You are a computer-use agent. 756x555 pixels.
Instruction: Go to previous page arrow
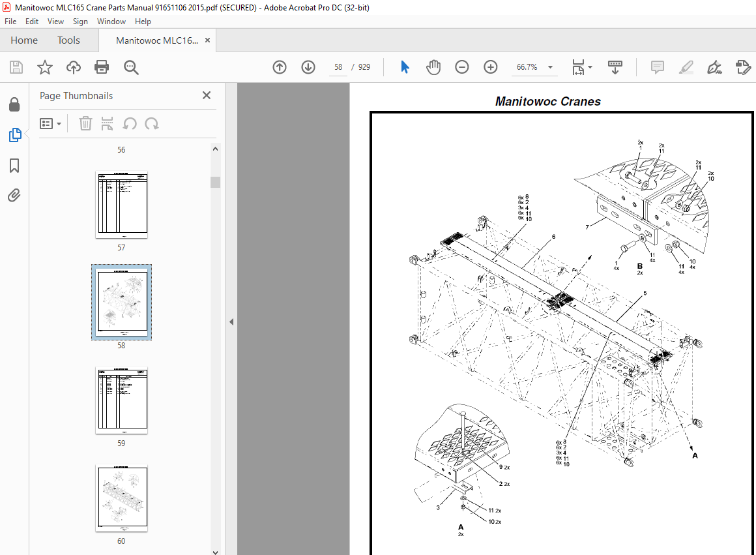pyautogui.click(x=280, y=67)
